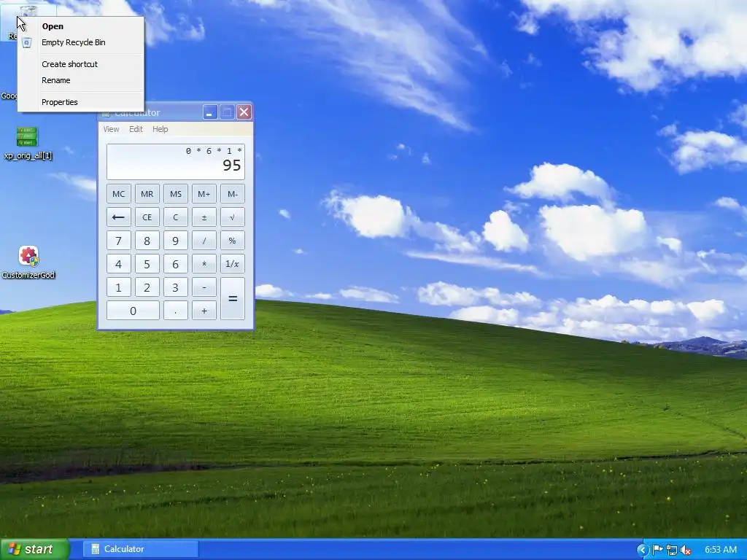
Task: Click the 5 key on Calculator
Action: pyautogui.click(x=147, y=264)
